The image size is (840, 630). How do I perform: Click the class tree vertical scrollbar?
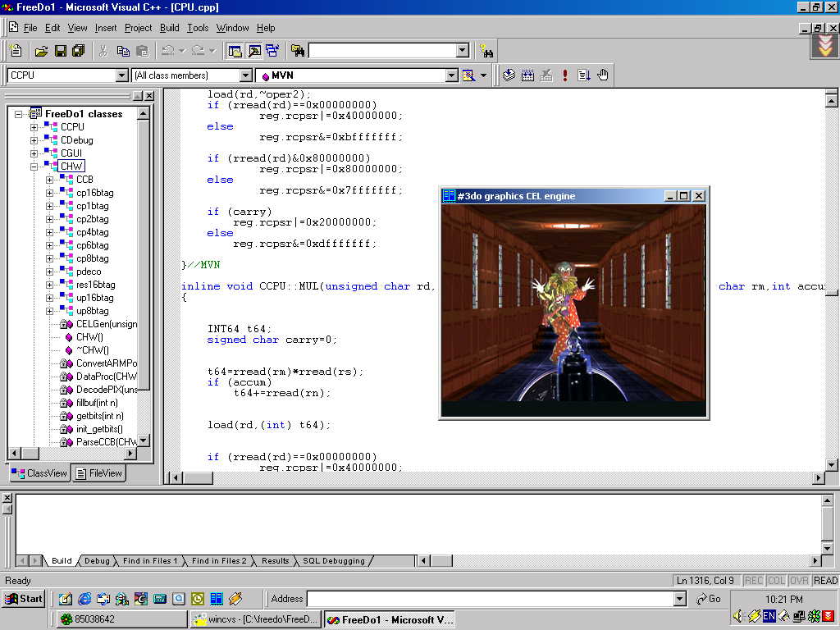[x=143, y=277]
